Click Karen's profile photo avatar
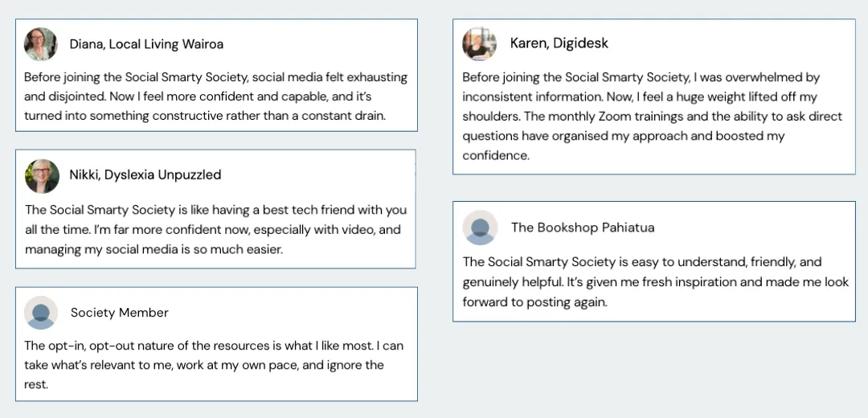This screenshot has width=868, height=418. pos(479,43)
